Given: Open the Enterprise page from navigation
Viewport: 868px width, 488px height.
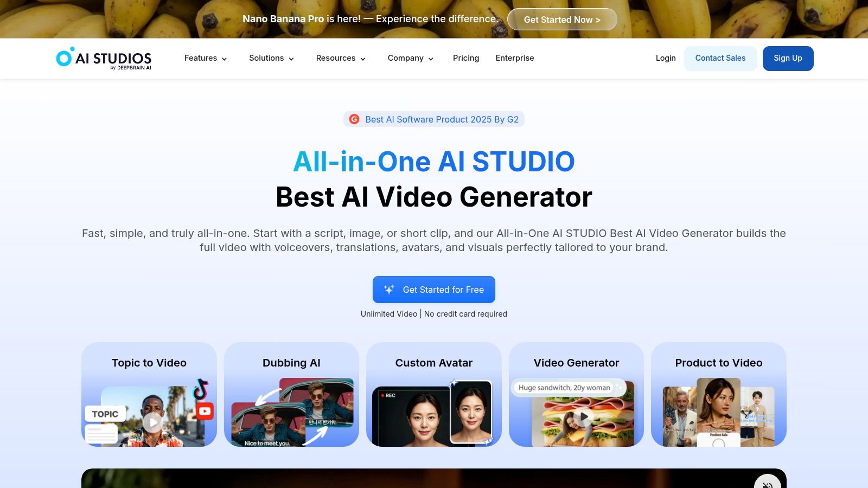Looking at the screenshot, I should point(514,58).
